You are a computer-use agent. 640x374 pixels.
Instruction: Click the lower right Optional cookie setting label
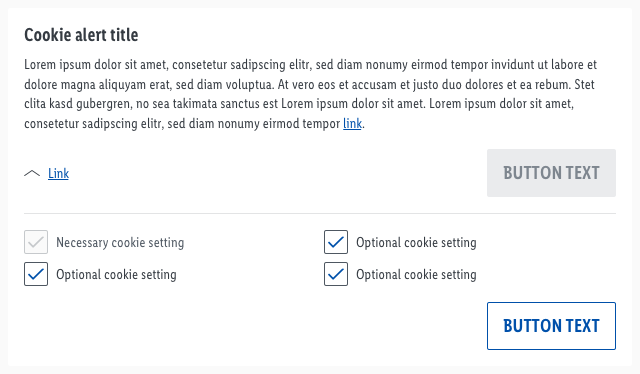click(416, 274)
